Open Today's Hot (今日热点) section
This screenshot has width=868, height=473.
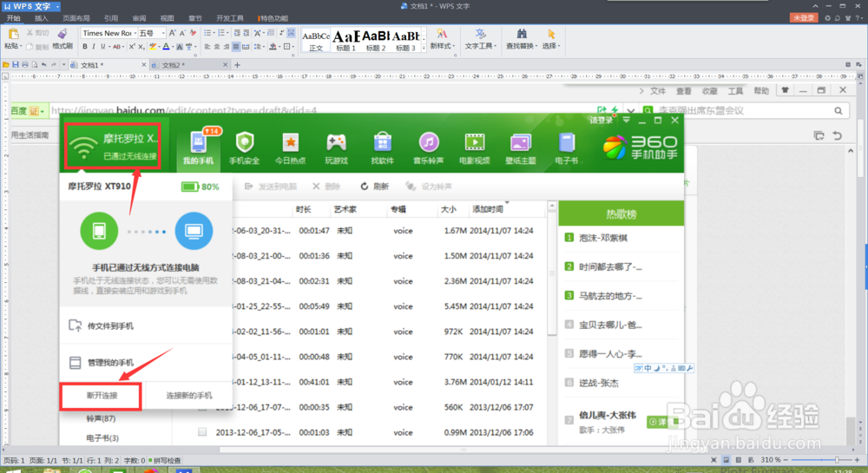pyautogui.click(x=290, y=148)
